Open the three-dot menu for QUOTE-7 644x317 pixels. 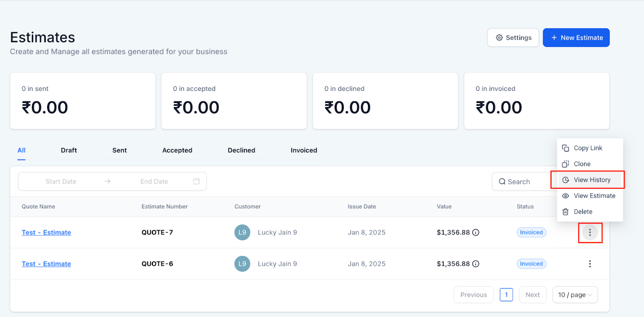(x=590, y=233)
